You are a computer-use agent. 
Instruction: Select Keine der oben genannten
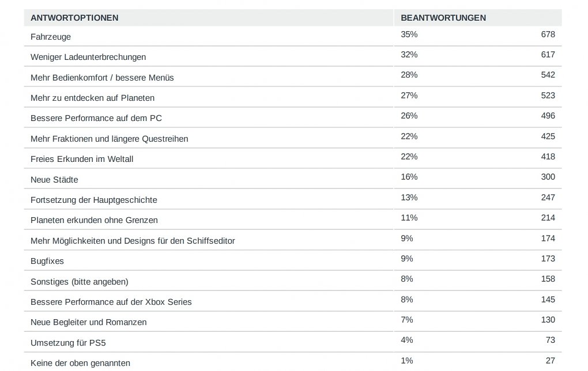(x=80, y=363)
